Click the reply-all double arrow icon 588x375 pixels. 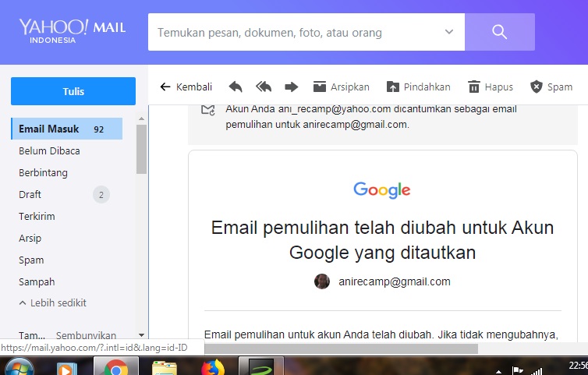(264, 87)
